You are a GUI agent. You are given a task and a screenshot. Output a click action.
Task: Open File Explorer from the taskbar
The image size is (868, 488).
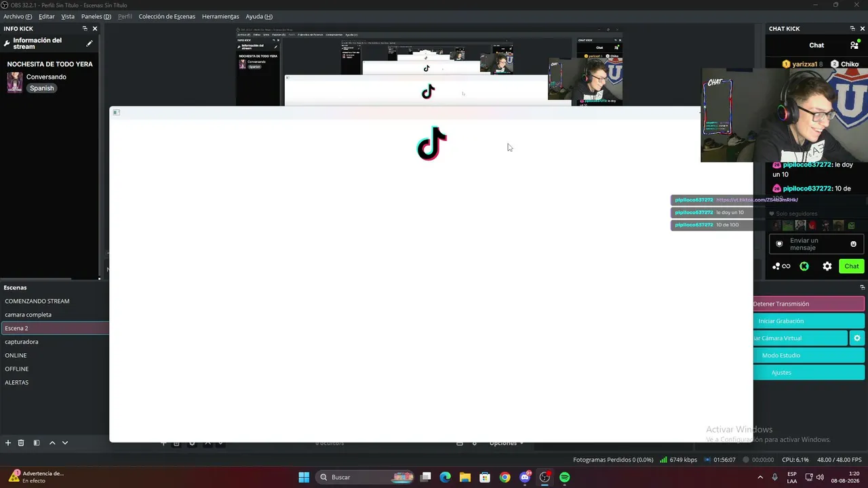[x=465, y=477]
